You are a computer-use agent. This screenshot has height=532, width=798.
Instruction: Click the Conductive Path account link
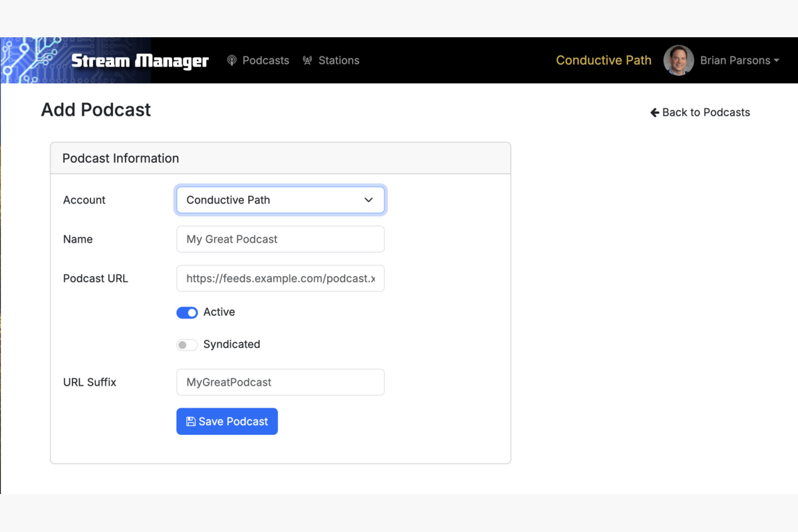603,60
